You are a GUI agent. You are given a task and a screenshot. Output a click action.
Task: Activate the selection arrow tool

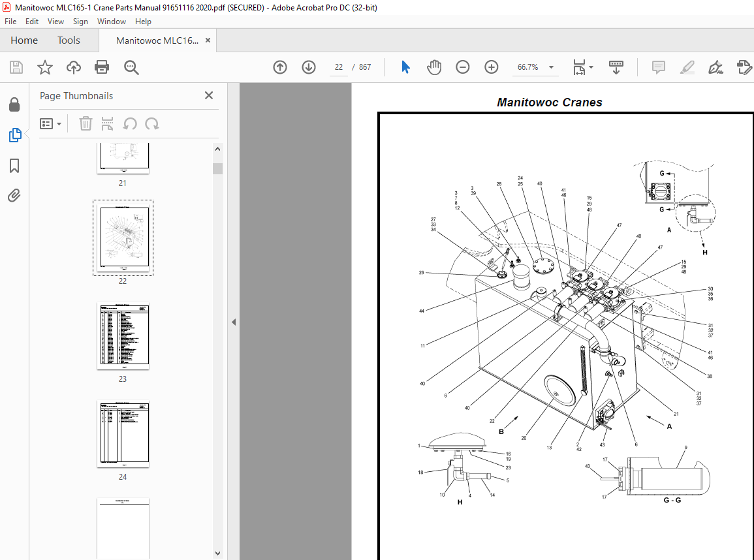405,67
